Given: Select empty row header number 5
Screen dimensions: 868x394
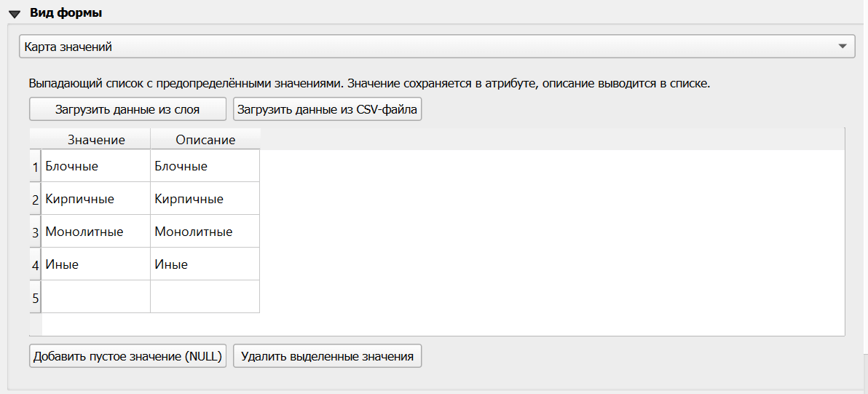Looking at the screenshot, I should coord(35,297).
